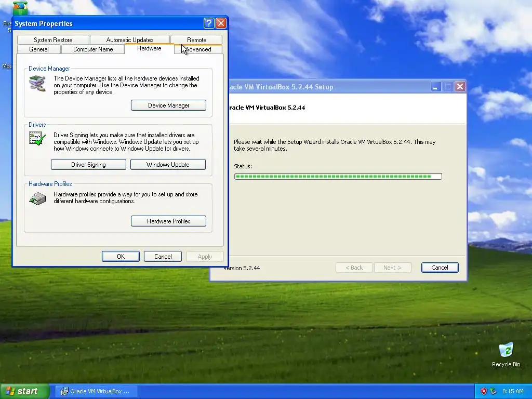
Task: Click the installation status progress bar
Action: click(338, 177)
